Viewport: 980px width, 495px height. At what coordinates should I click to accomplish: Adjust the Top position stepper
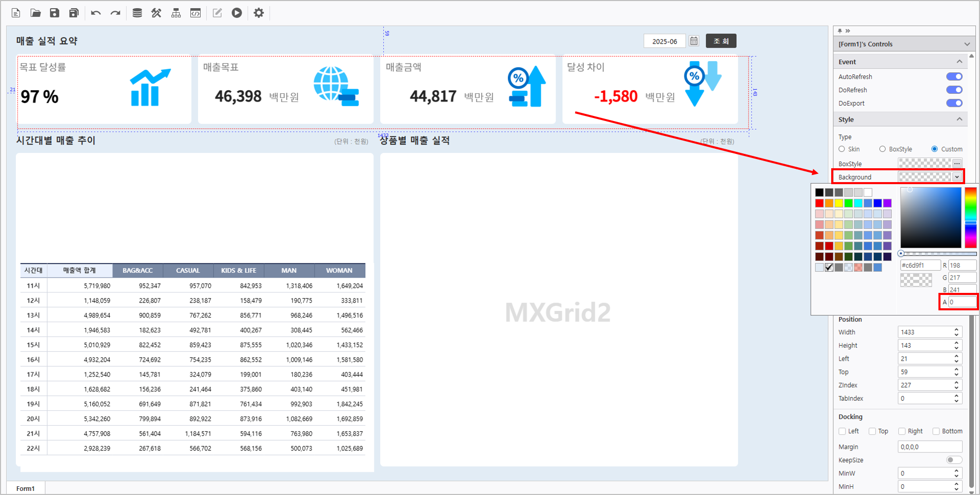click(x=956, y=372)
